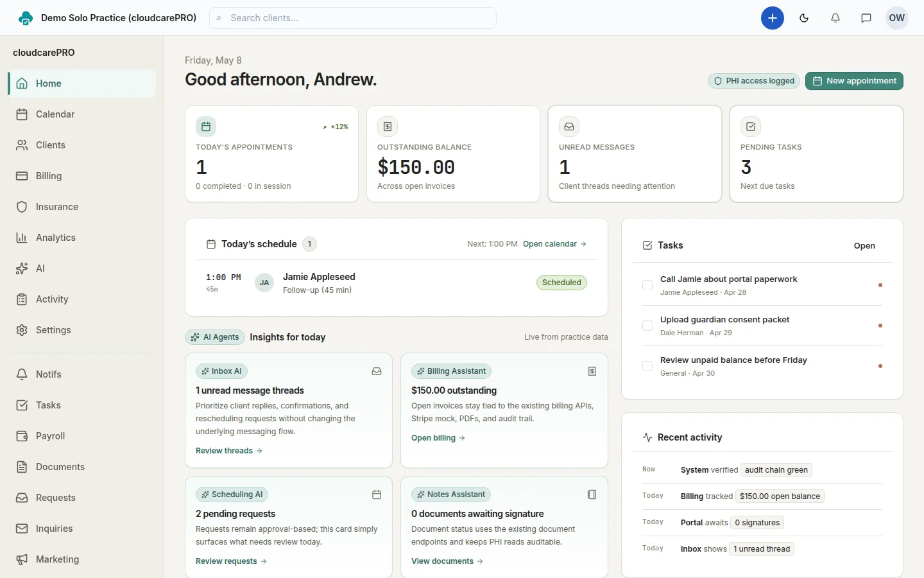This screenshot has height=578, width=924.
Task: Click the cloudcarePRO logo icon
Action: (x=26, y=18)
